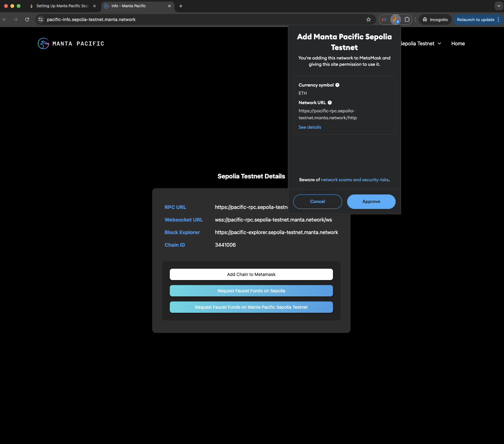Screen dimensions: 504x444
Task: Reload the current page
Action: pyautogui.click(x=27, y=20)
